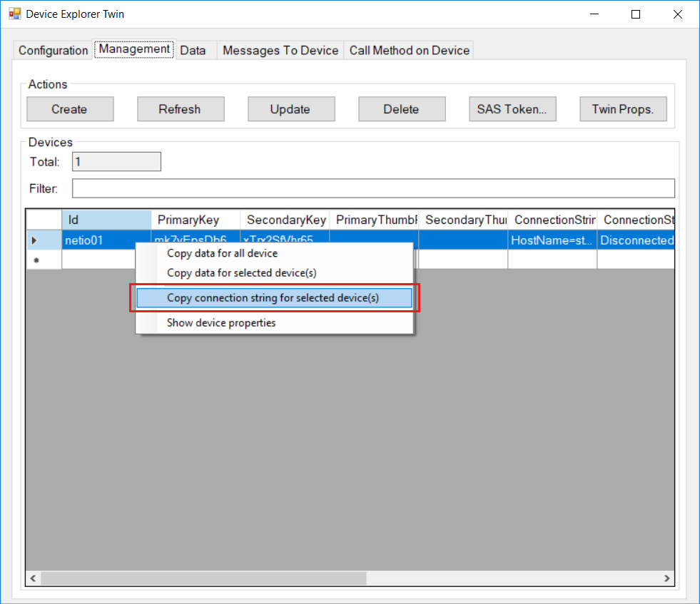This screenshot has height=604, width=700.
Task: Open the Messages To Device tab
Action: pyautogui.click(x=280, y=51)
